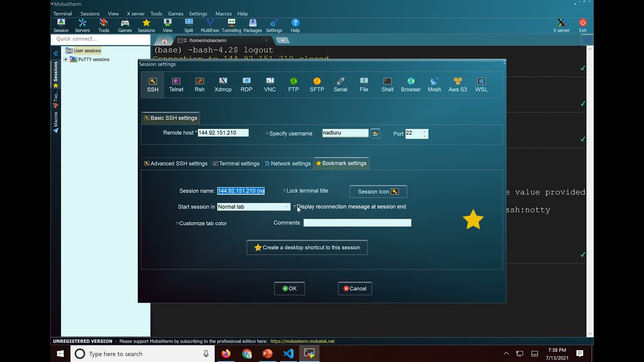Select RDP session type
644x362 pixels.
click(x=247, y=84)
